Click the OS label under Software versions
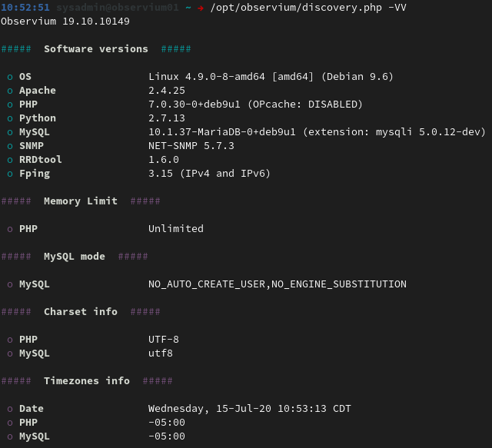 (25, 77)
